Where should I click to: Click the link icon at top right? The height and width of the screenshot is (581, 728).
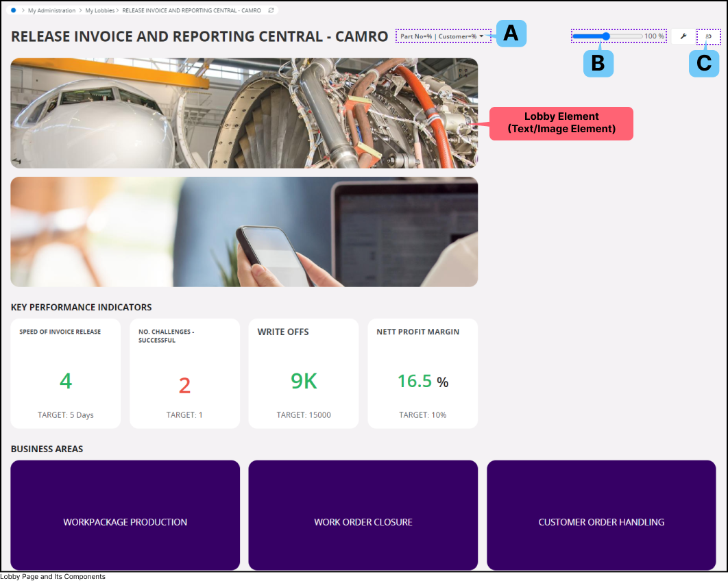click(x=709, y=36)
